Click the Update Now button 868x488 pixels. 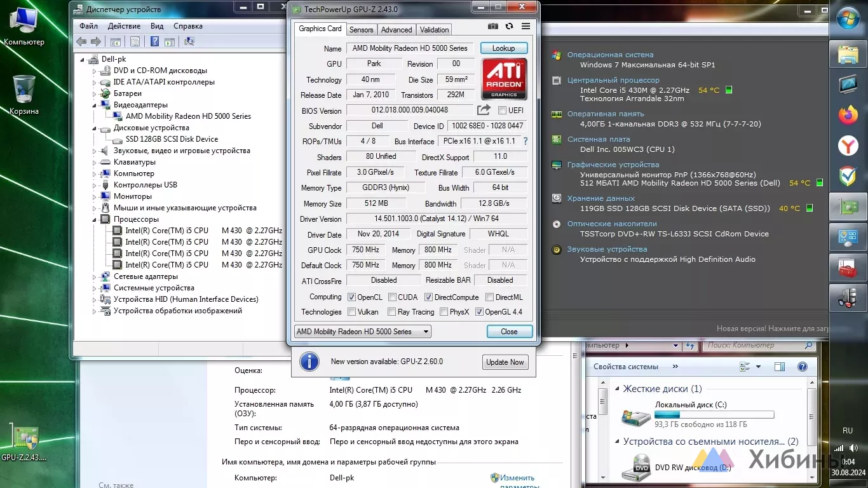505,362
